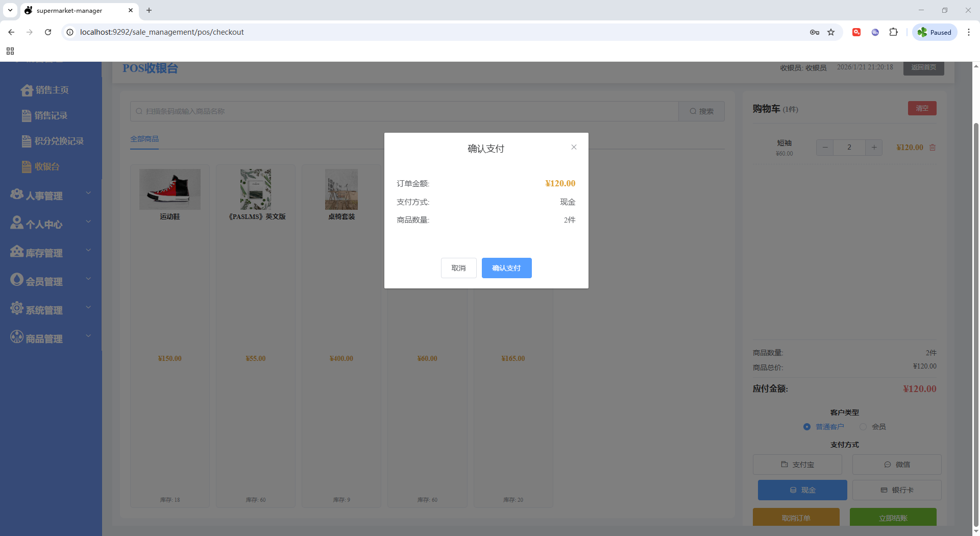Image resolution: width=980 pixels, height=536 pixels.
Task: Switch to the 全部商品 tab
Action: tap(144, 139)
